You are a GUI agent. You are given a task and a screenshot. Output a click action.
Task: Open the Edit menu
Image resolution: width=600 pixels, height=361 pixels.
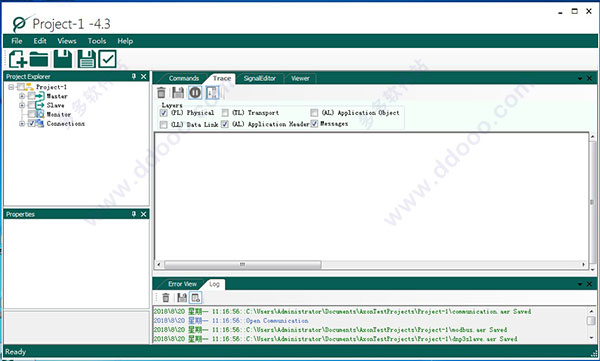tap(40, 41)
